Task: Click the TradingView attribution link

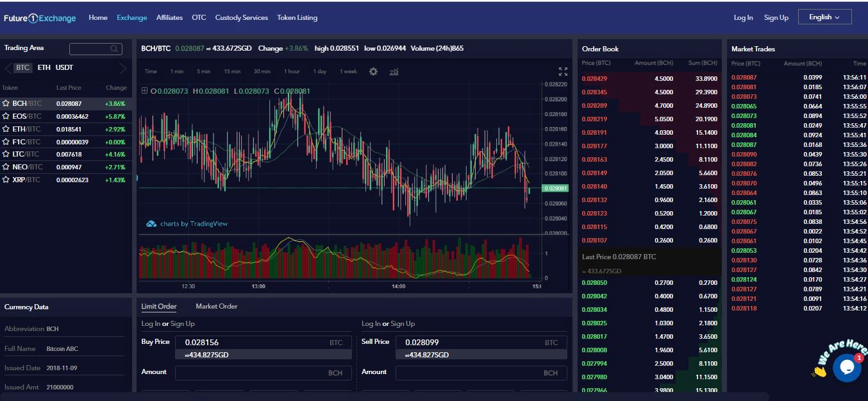Action: 194,224
